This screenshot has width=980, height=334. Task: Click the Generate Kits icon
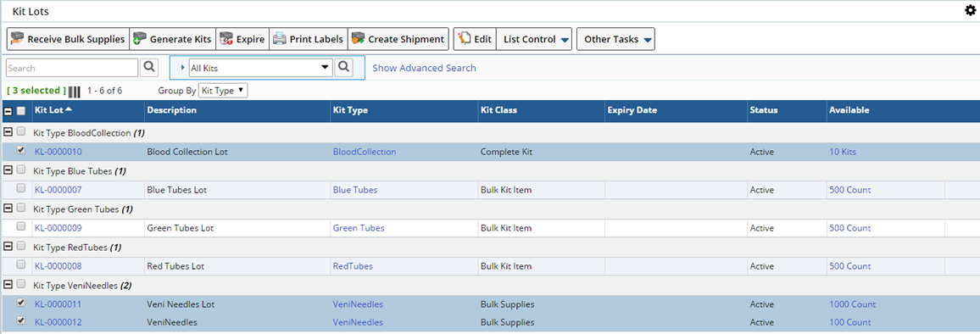pyautogui.click(x=140, y=39)
